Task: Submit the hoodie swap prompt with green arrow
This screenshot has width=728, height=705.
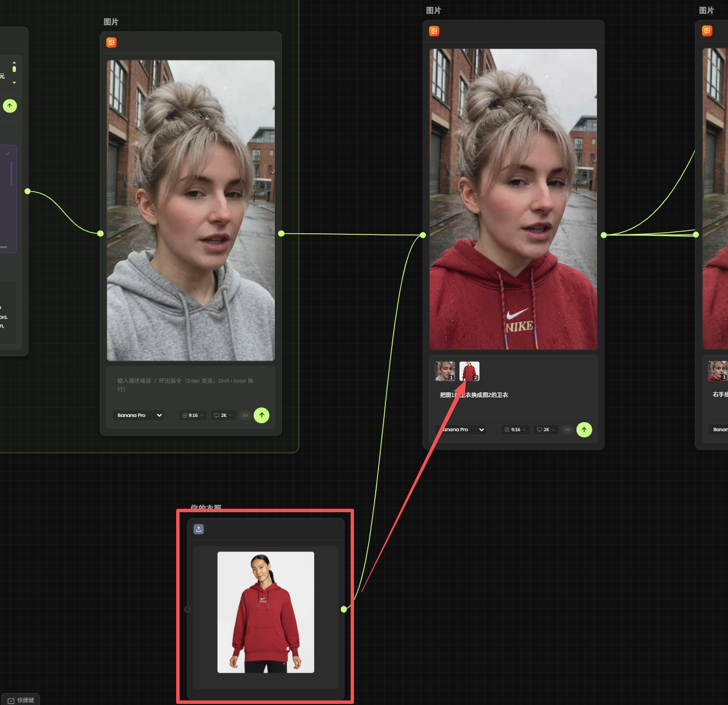Action: pyautogui.click(x=584, y=430)
